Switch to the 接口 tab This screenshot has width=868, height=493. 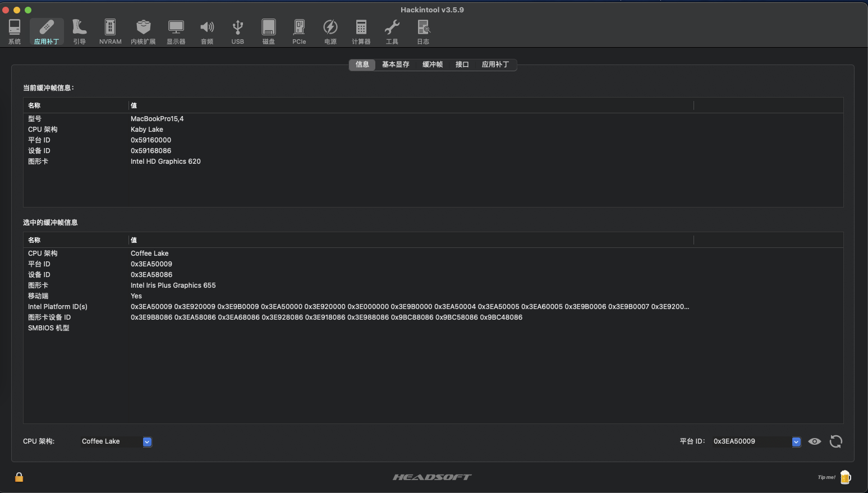[x=462, y=64]
